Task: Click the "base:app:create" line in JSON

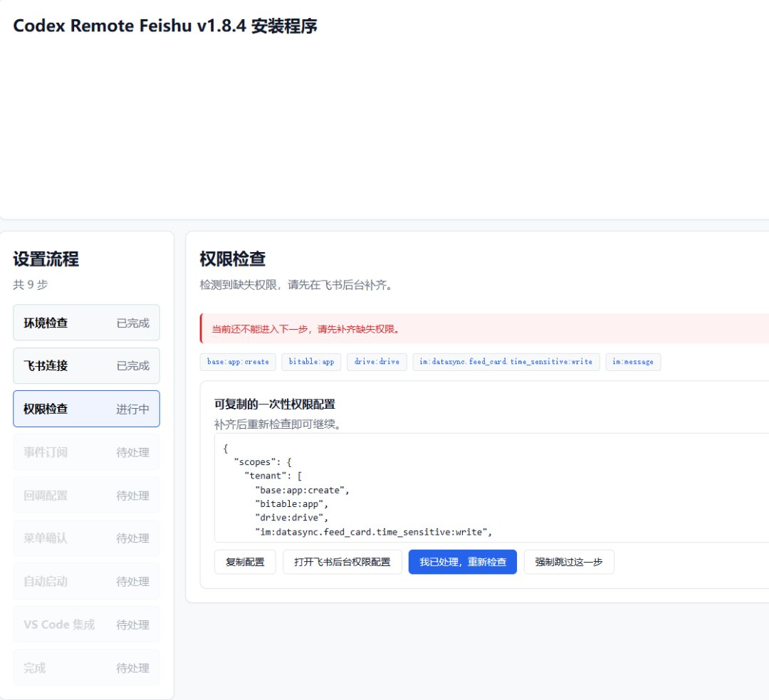Action: pos(302,490)
